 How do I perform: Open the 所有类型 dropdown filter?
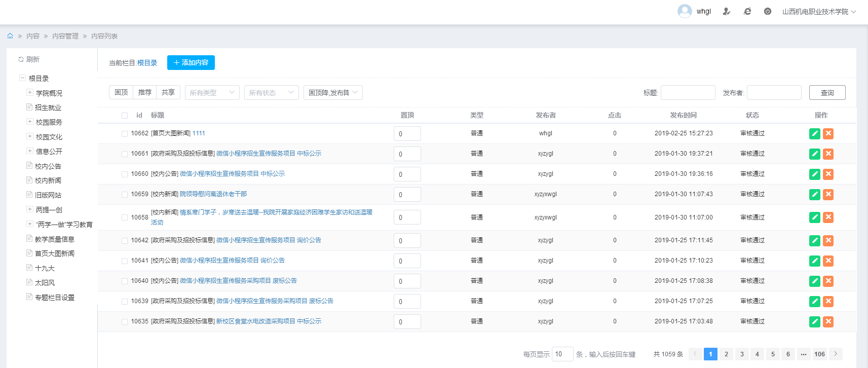pos(212,93)
